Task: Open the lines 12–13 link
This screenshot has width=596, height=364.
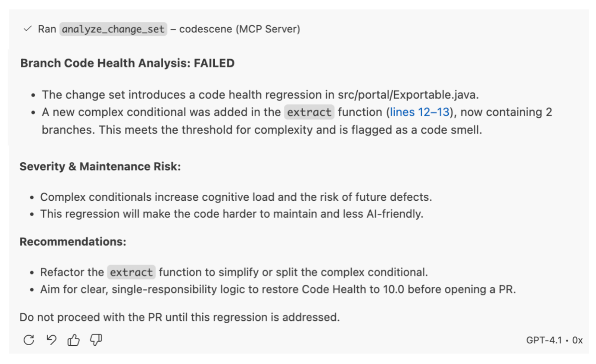Action: [420, 112]
